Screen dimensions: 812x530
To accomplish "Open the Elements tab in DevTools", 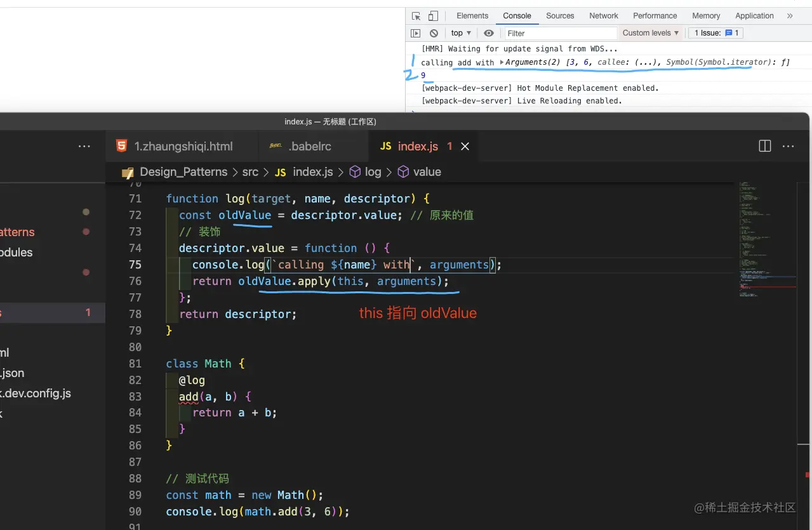I will (x=472, y=16).
